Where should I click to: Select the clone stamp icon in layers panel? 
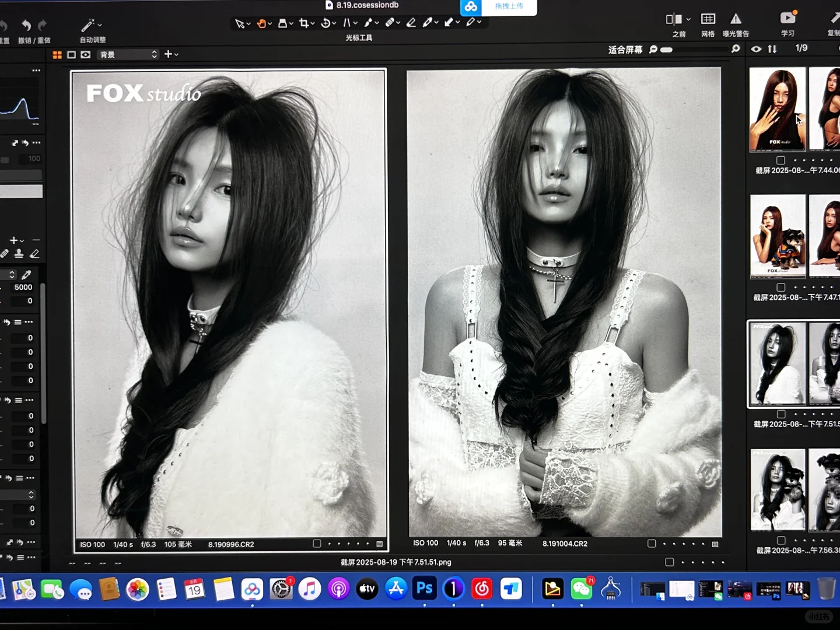[19, 254]
